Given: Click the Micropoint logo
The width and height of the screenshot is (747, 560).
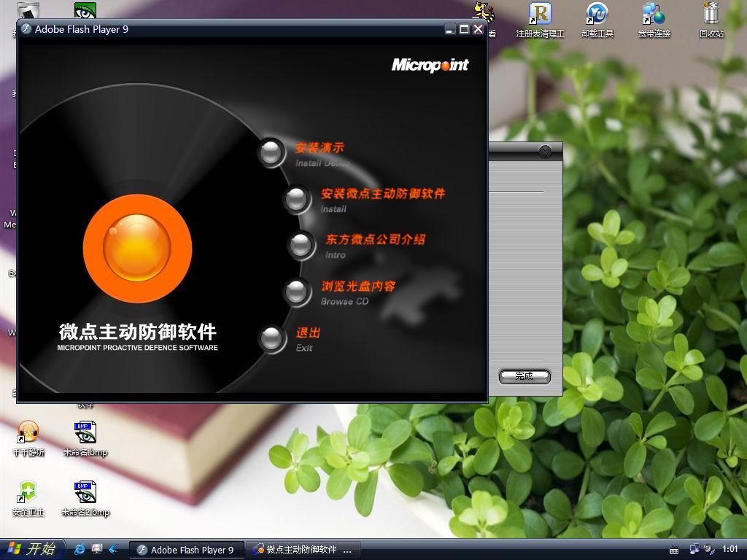Looking at the screenshot, I should coord(430,65).
